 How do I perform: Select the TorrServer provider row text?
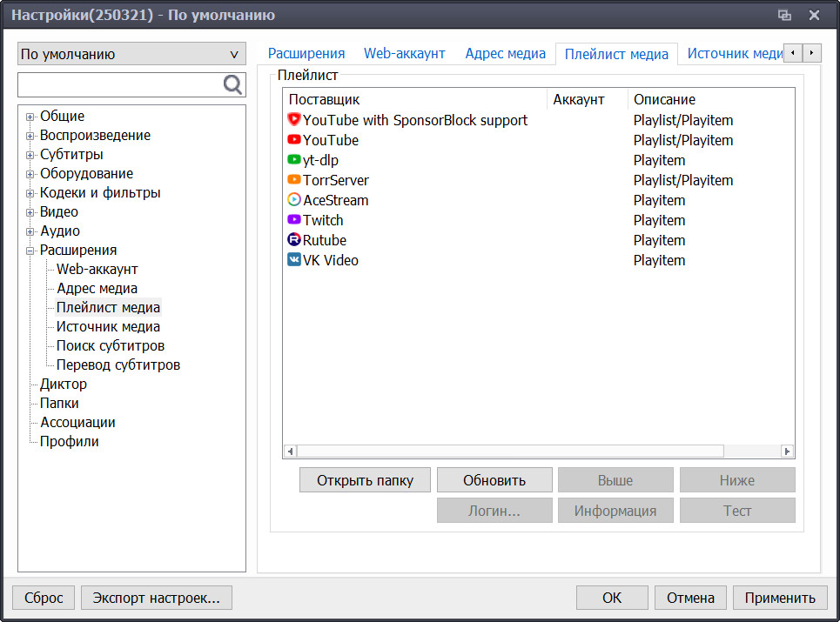tap(336, 180)
